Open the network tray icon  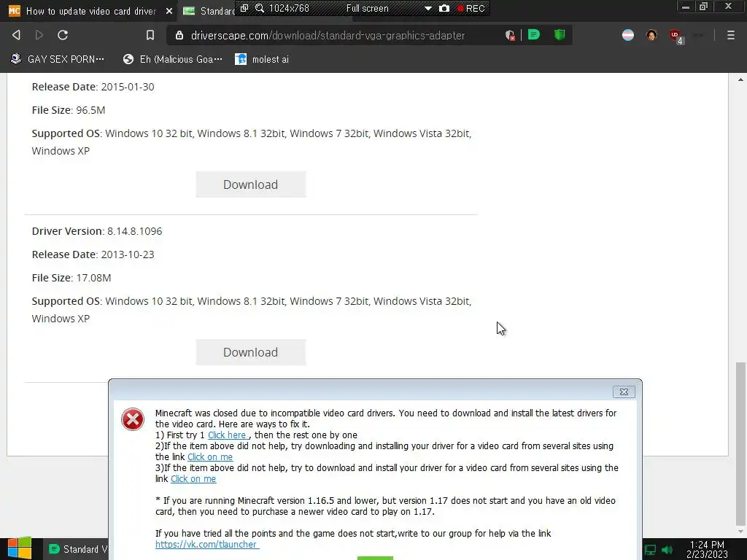650,550
